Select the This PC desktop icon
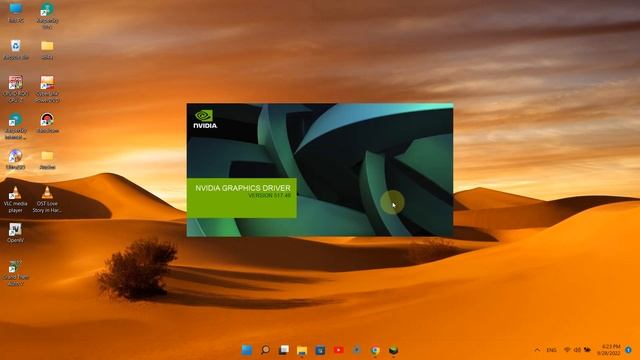The width and height of the screenshot is (640, 360). (x=16, y=12)
